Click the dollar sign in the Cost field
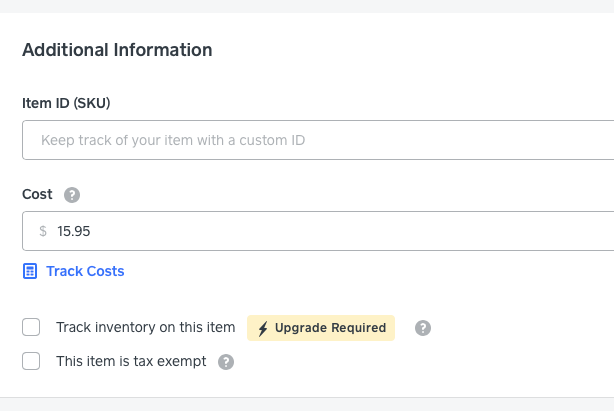The width and height of the screenshot is (614, 411). click(x=43, y=231)
